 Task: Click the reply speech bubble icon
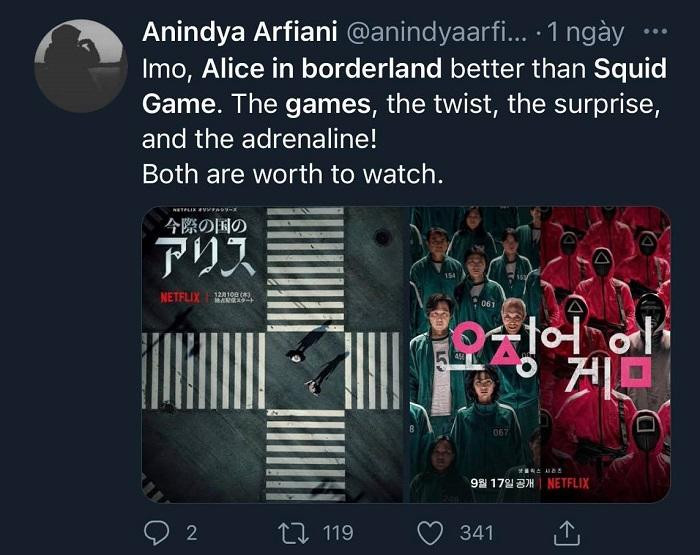[x=157, y=533]
